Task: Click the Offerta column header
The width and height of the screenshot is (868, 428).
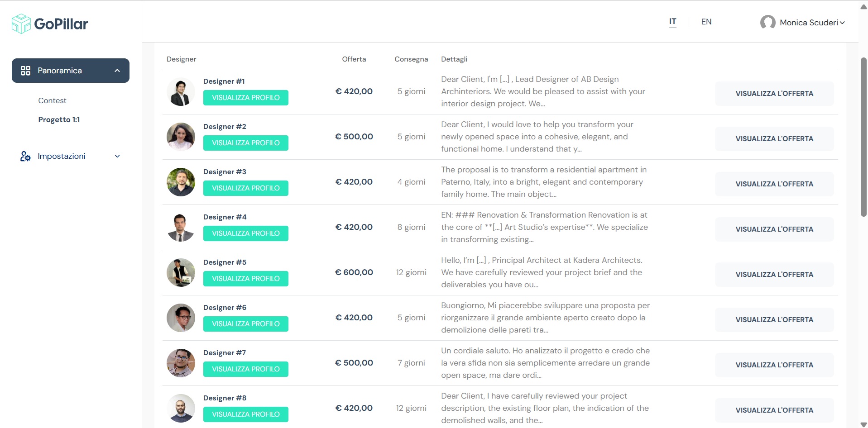Action: point(354,59)
